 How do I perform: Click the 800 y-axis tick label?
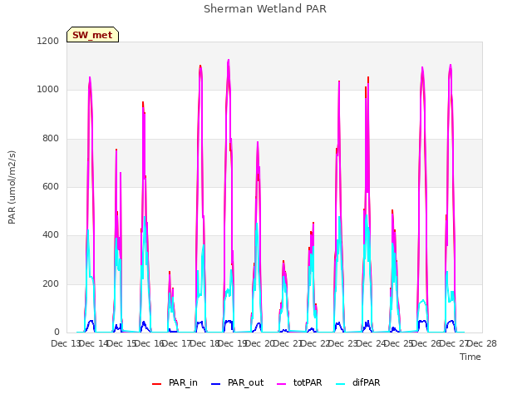click(51, 139)
